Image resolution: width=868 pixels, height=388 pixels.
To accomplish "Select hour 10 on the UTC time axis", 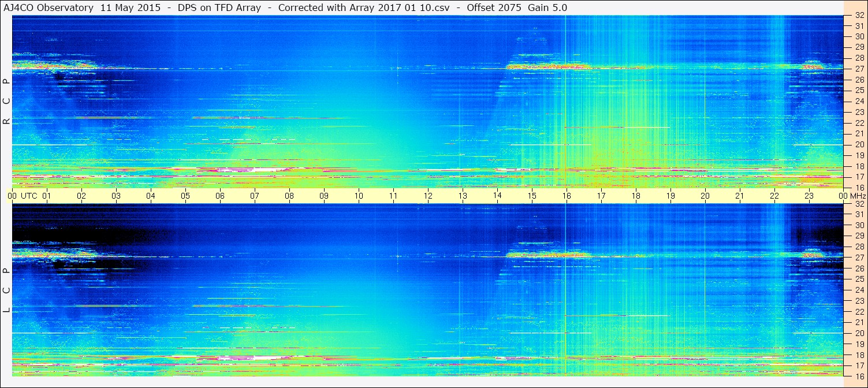I will [359, 196].
